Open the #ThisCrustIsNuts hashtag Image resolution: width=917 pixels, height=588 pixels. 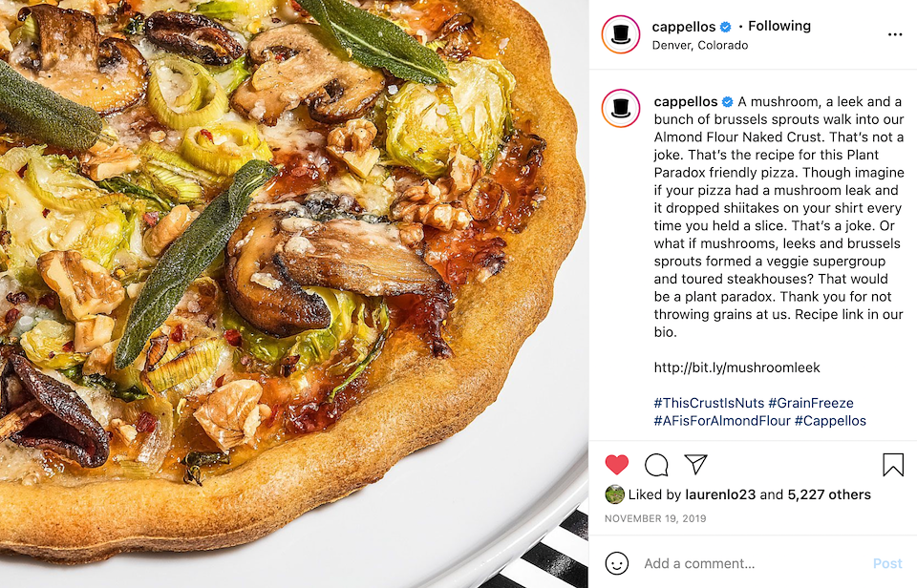[709, 404]
